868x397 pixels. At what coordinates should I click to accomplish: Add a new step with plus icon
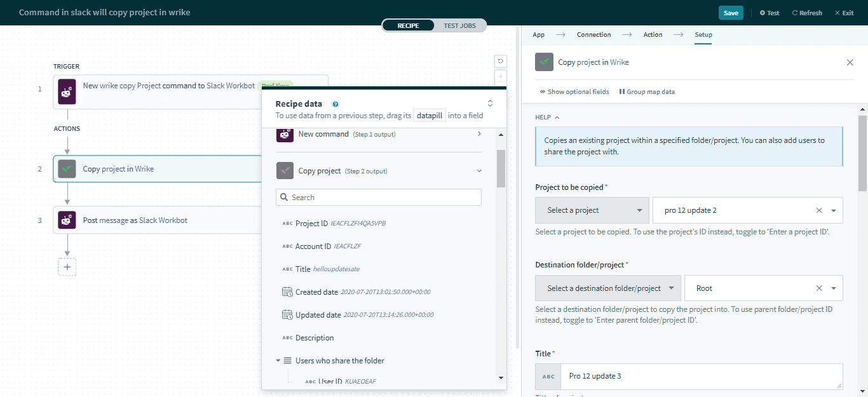click(67, 267)
